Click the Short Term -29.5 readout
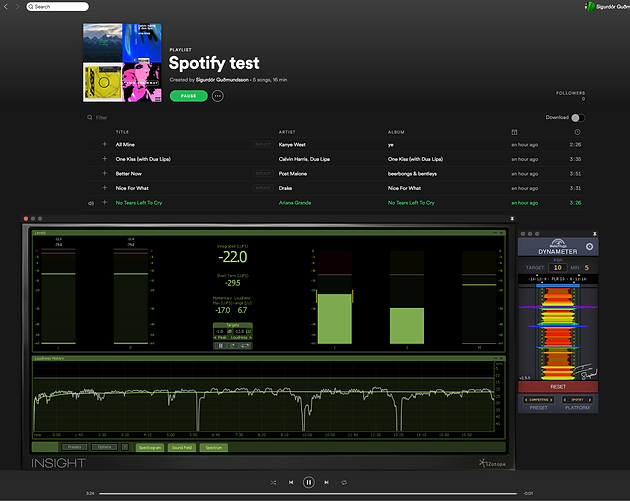Viewport: 630px width, 501px height. (x=233, y=283)
